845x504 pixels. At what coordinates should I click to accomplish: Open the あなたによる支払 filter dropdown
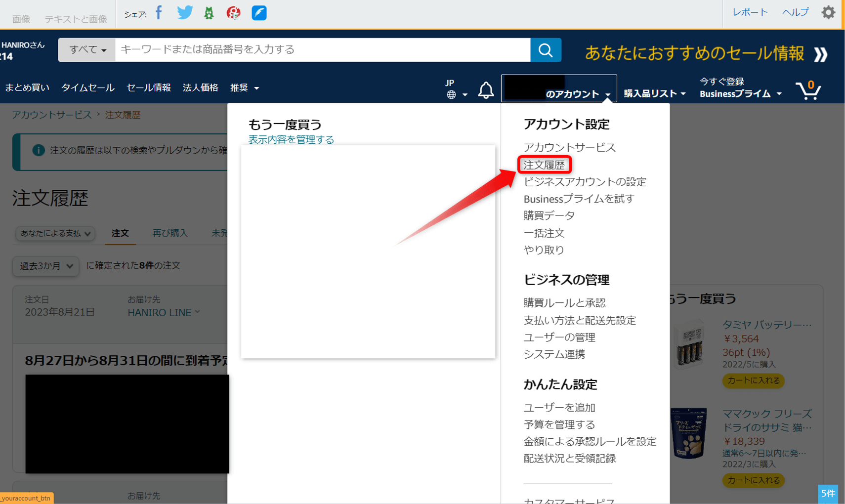(55, 233)
